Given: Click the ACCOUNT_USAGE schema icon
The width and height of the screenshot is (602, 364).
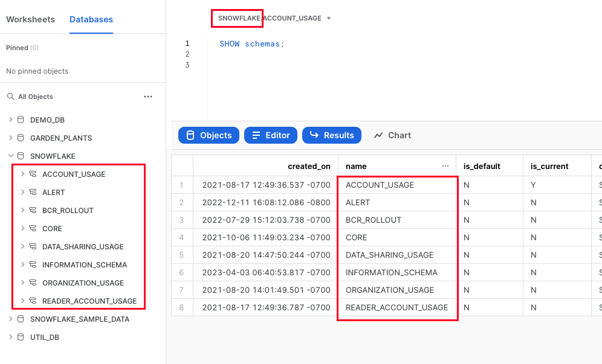Looking at the screenshot, I should (33, 174).
